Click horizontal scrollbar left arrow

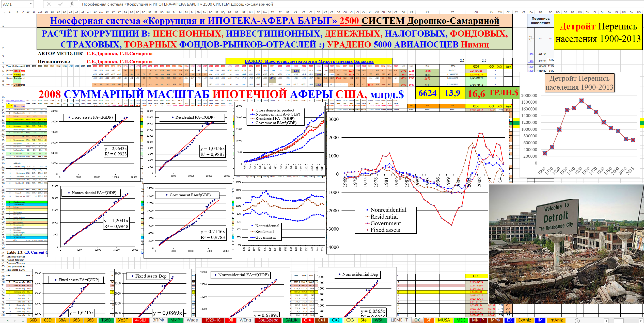606,320
